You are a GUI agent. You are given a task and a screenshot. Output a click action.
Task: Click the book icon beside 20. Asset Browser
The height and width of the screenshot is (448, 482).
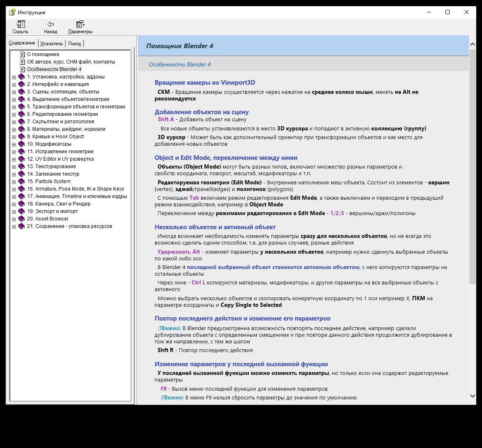(22, 219)
